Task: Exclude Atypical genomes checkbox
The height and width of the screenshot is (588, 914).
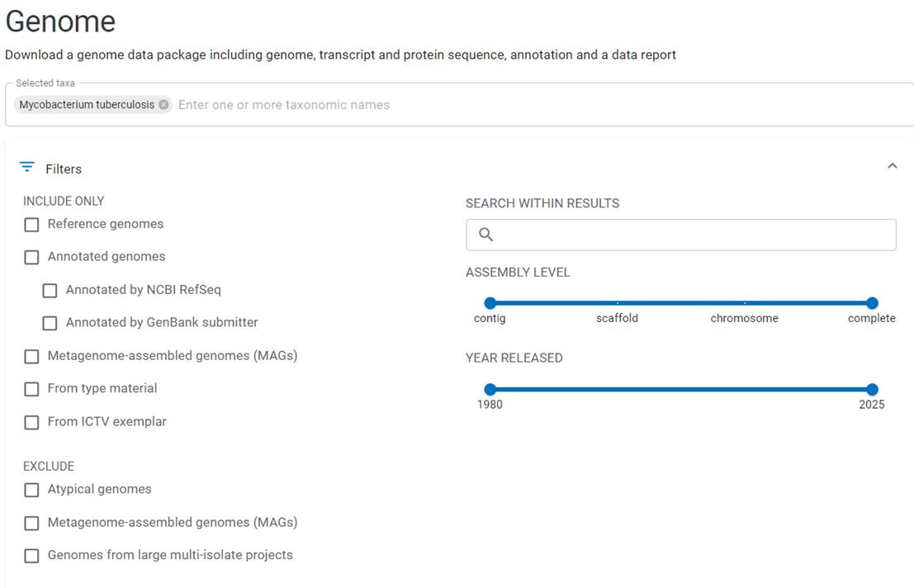Action: [x=31, y=490]
